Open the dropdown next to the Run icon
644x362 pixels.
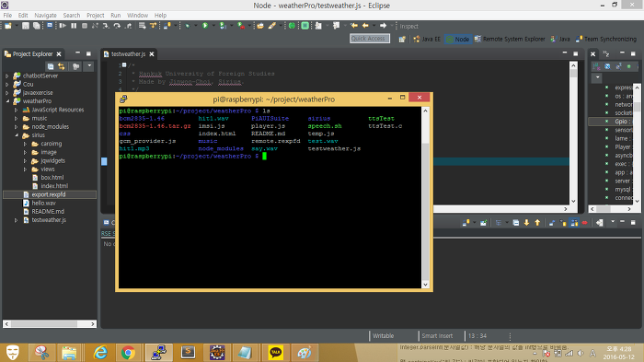point(212,26)
